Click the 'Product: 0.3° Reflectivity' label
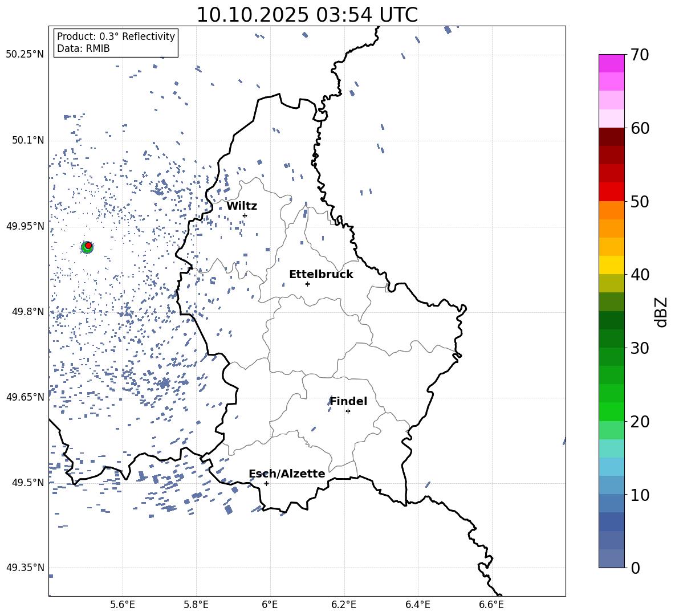Image resolution: width=675 pixels, height=616 pixels. pos(116,36)
